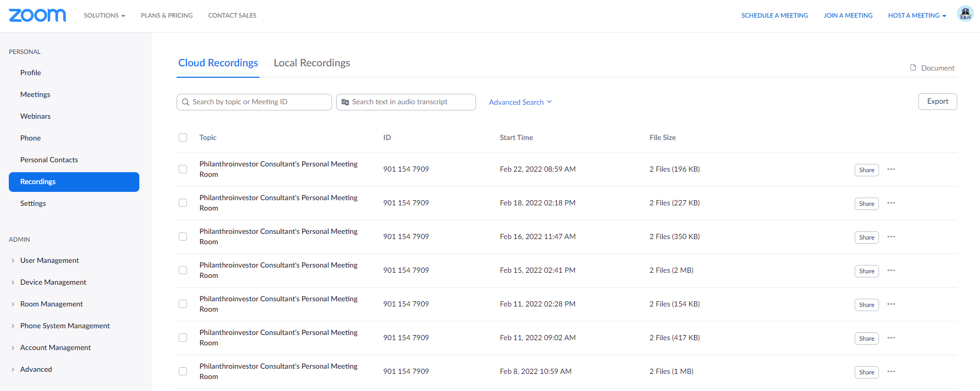Open Personal Contacts in sidebar
Image resolution: width=980 pixels, height=391 pixels.
pos(49,160)
